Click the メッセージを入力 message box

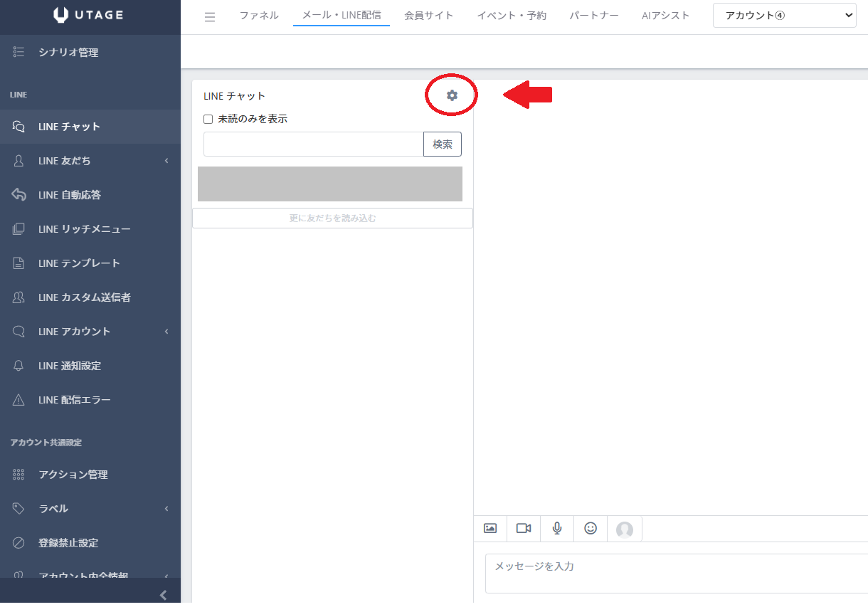[x=677, y=574]
